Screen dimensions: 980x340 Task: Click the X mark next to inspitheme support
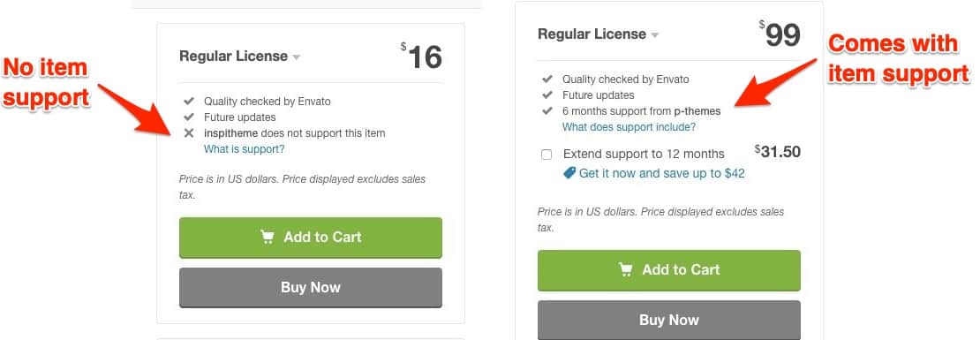(x=189, y=133)
